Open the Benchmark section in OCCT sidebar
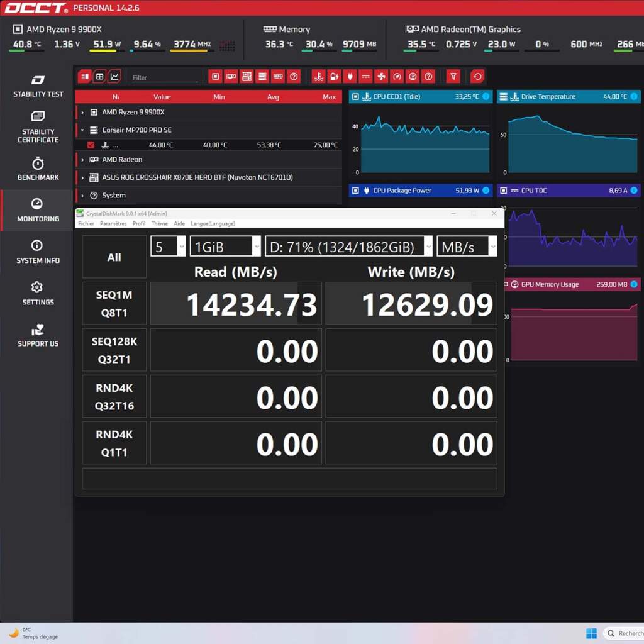644x644 pixels. coord(37,169)
